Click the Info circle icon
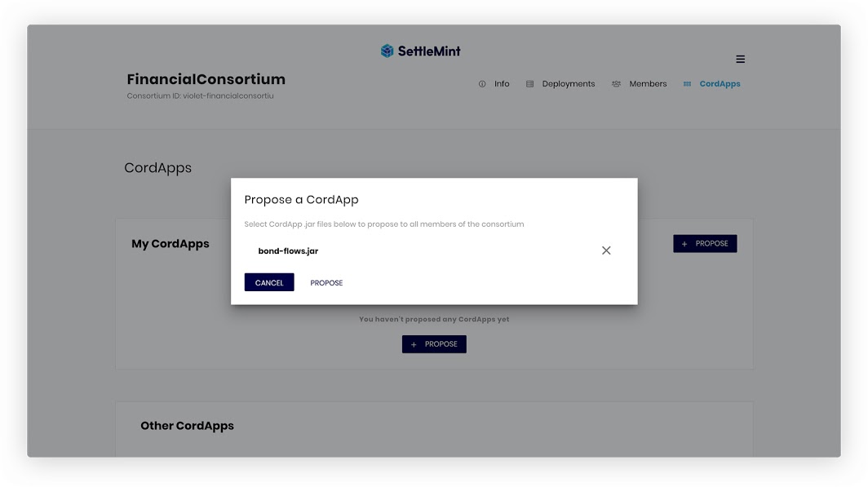Screen dimensions: 868x487 [482, 84]
